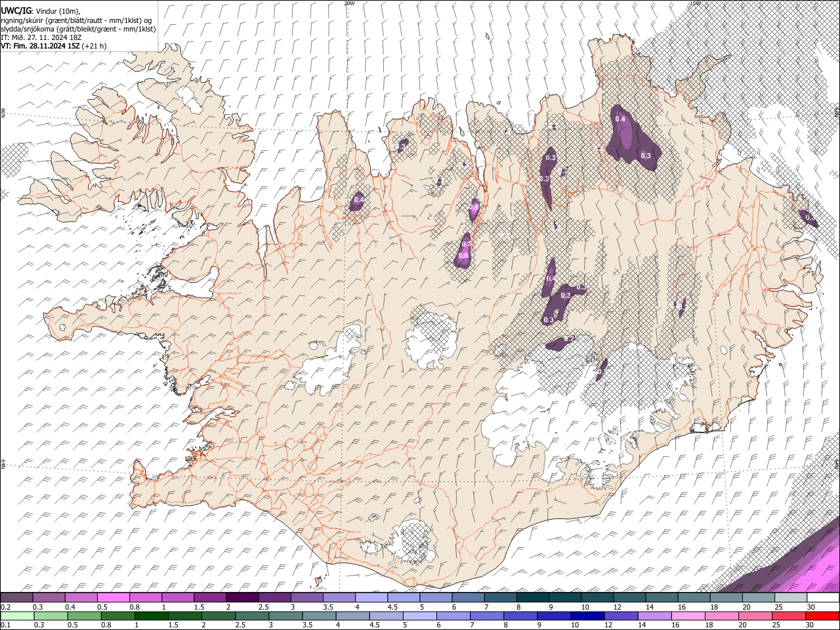Click the '0.2' number under the upper legend row
The width and height of the screenshot is (840, 630).
tap(6, 606)
